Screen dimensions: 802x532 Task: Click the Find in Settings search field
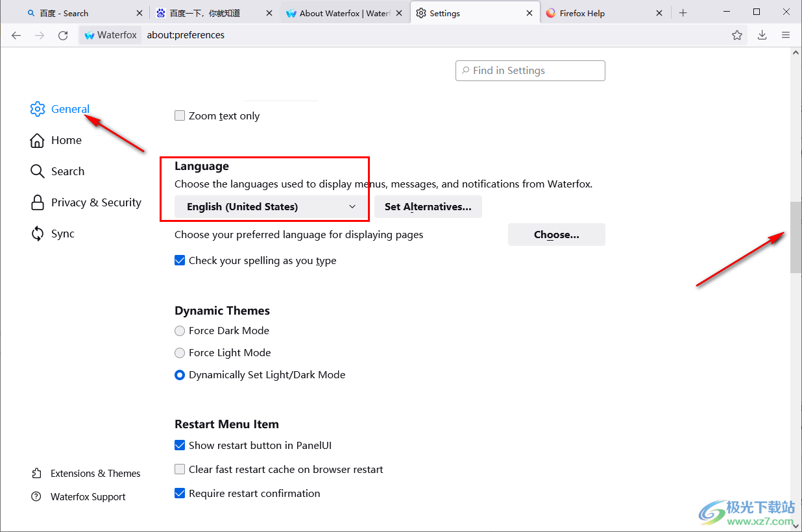530,71
